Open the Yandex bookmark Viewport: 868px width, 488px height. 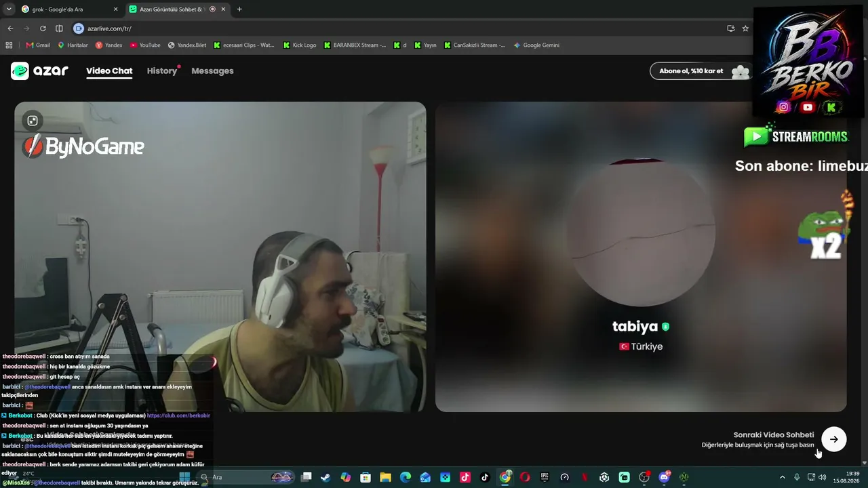tap(109, 45)
